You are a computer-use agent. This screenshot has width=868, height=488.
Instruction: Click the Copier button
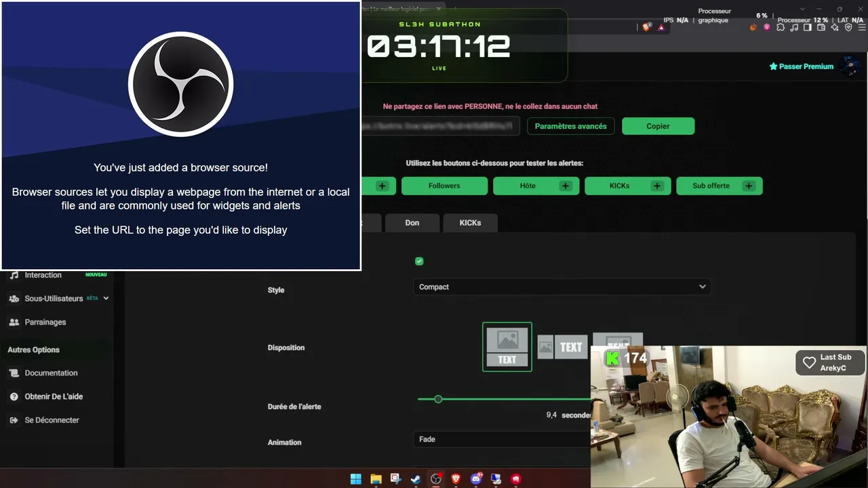658,126
